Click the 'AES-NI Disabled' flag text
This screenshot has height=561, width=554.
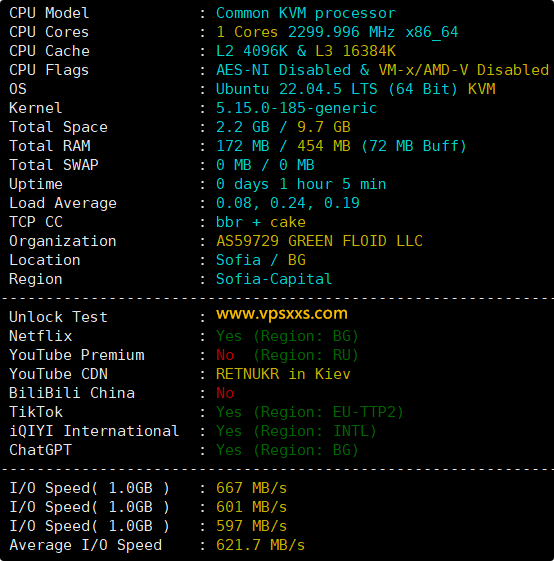tap(283, 70)
